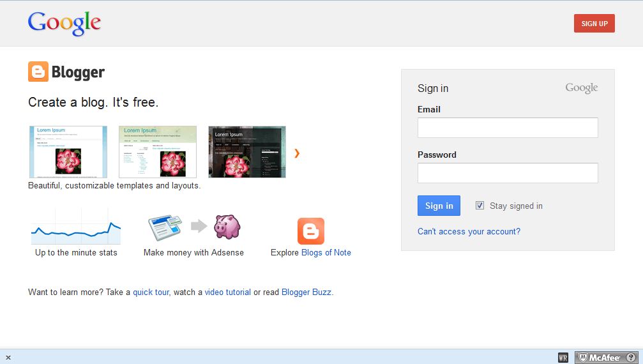
Task: Close the bottom bar with X icon
Action: (x=8, y=358)
